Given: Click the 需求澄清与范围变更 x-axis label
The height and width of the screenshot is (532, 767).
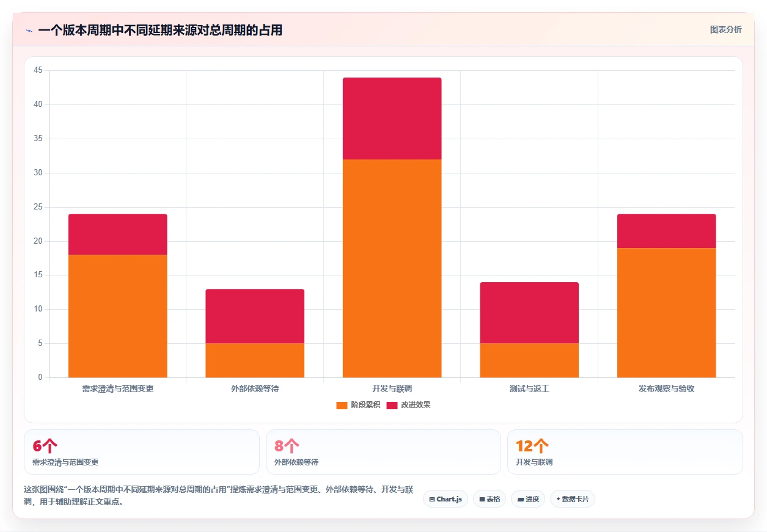Looking at the screenshot, I should (x=118, y=388).
